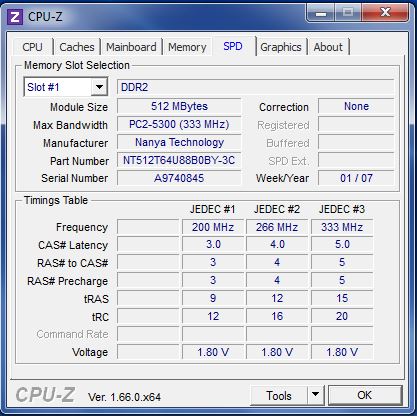Click the DDR2 memory type field
The image size is (417, 416).
tap(255, 87)
